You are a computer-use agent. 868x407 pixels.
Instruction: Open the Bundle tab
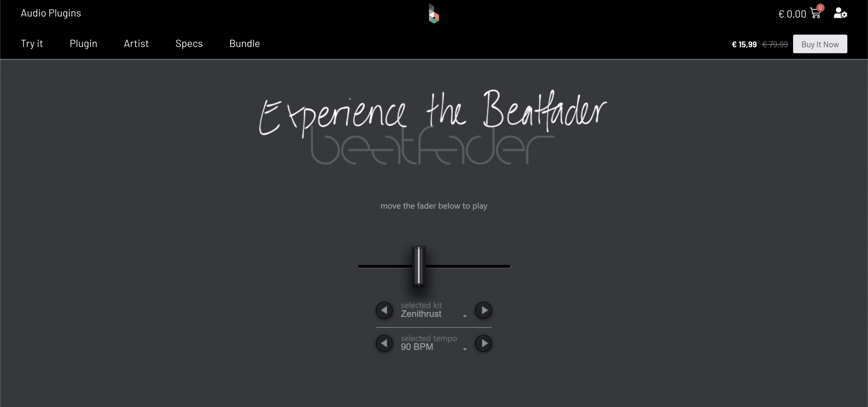[245, 43]
